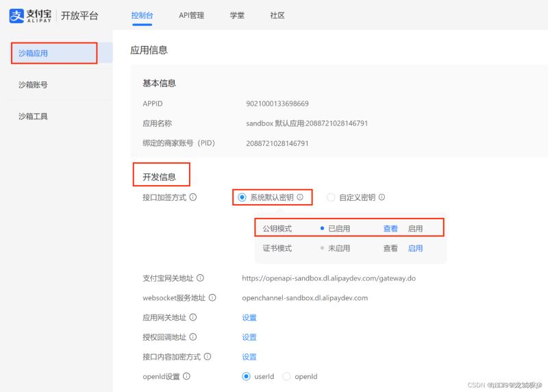Select userId radio option
The height and width of the screenshot is (392, 548).
tap(246, 376)
